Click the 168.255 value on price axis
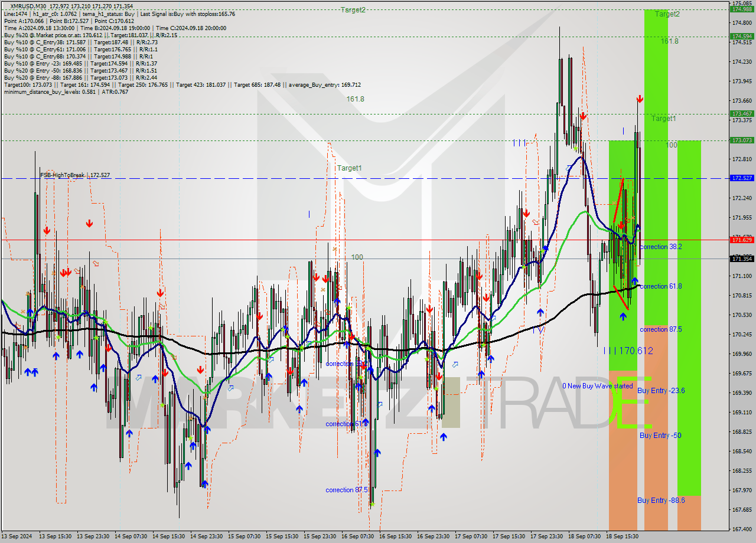This screenshot has width=756, height=543. point(742,471)
